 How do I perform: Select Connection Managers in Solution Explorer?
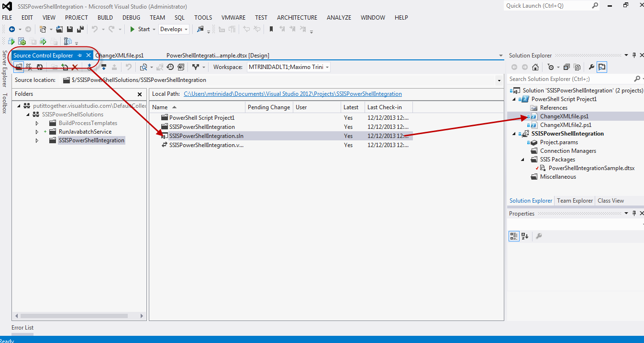coord(568,151)
